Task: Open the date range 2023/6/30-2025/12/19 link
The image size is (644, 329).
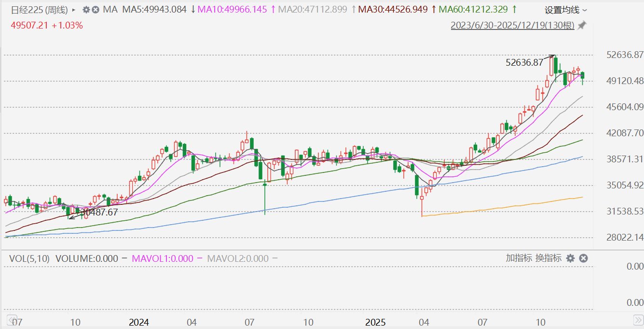Action: pos(513,26)
